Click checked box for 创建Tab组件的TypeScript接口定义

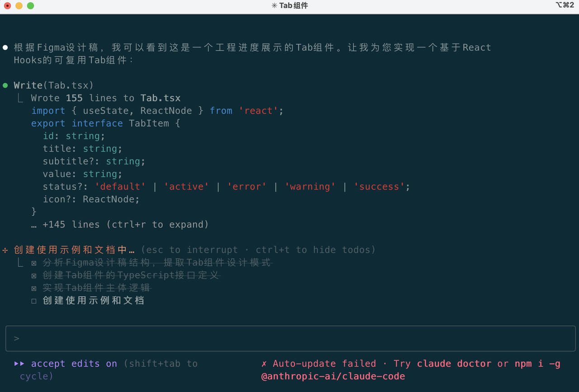point(34,276)
